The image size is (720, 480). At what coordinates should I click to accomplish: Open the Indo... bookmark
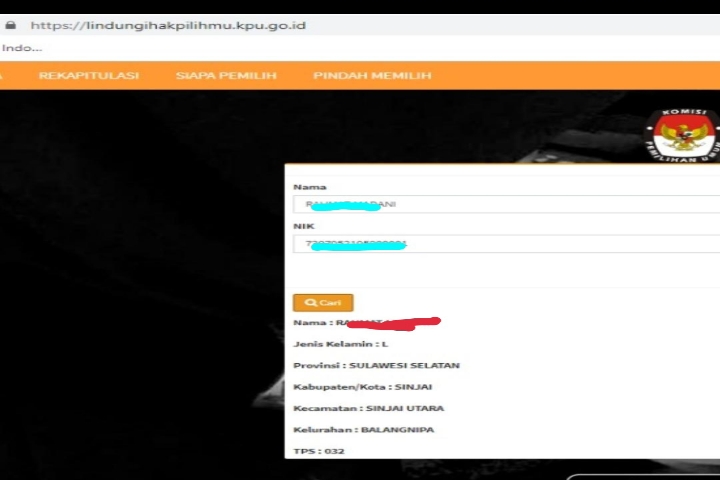22,48
